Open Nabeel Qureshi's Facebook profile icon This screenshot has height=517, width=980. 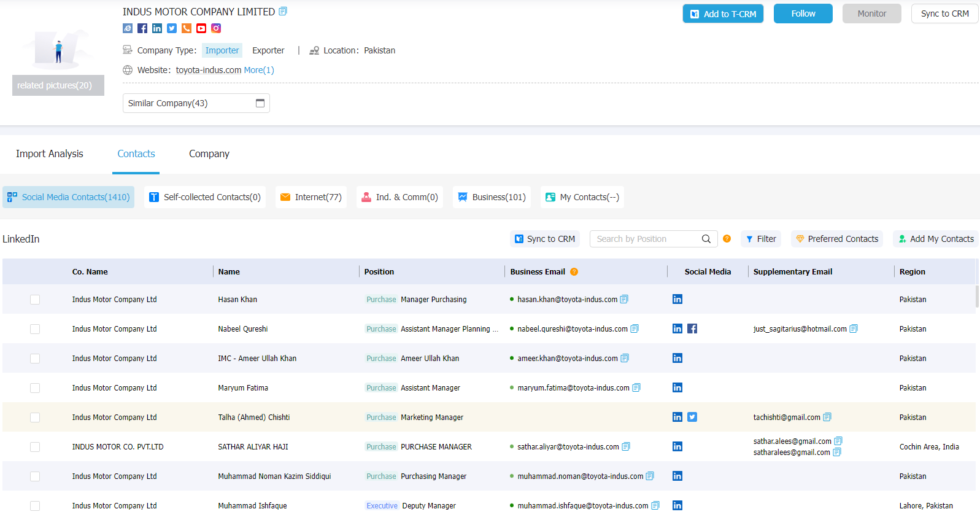(692, 328)
